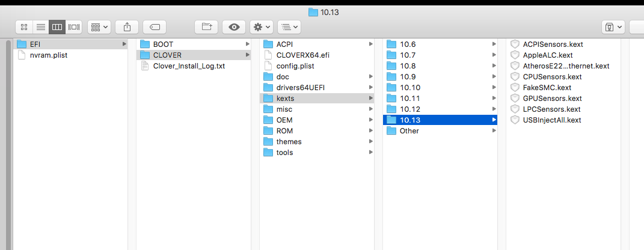This screenshot has width=644, height=250.
Task: Click the Quick Look eye button
Action: [x=234, y=27]
